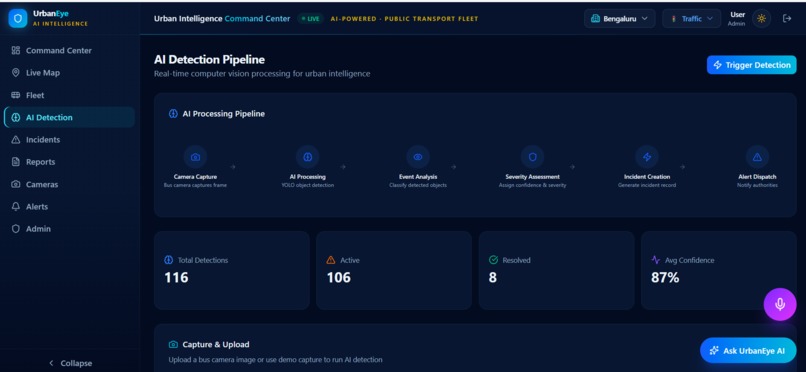Screen dimensions: 806x372
Task: Click 'Classify detected objects' caption
Action: pyautogui.click(x=418, y=185)
